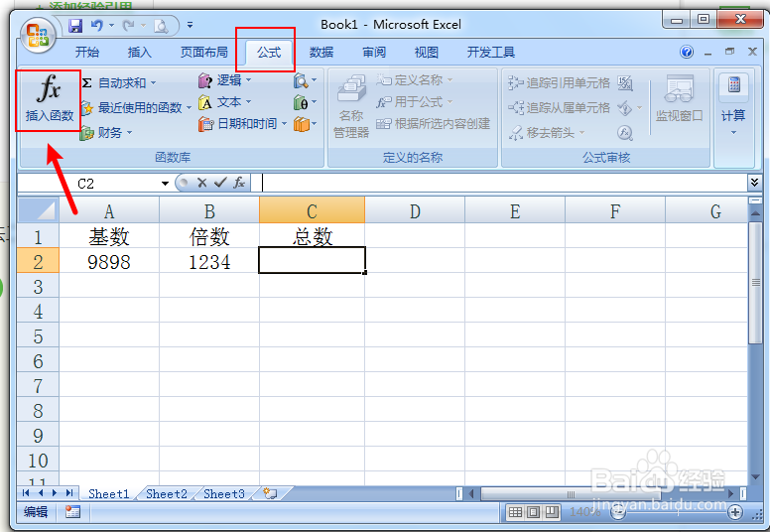Viewport: 770px width, 532px height.
Task: Open the Name Manager (名称管理器)
Action: 351,105
